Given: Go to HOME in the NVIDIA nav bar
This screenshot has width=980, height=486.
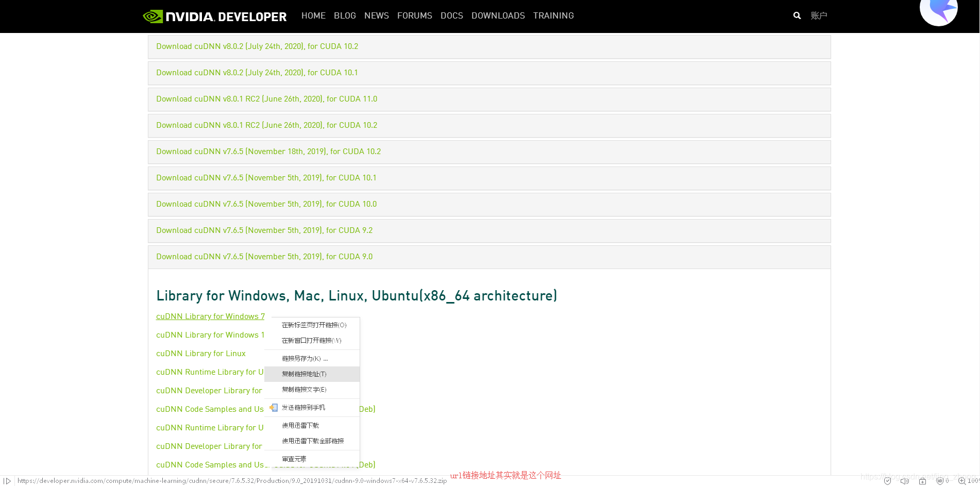Looking at the screenshot, I should tap(313, 16).
